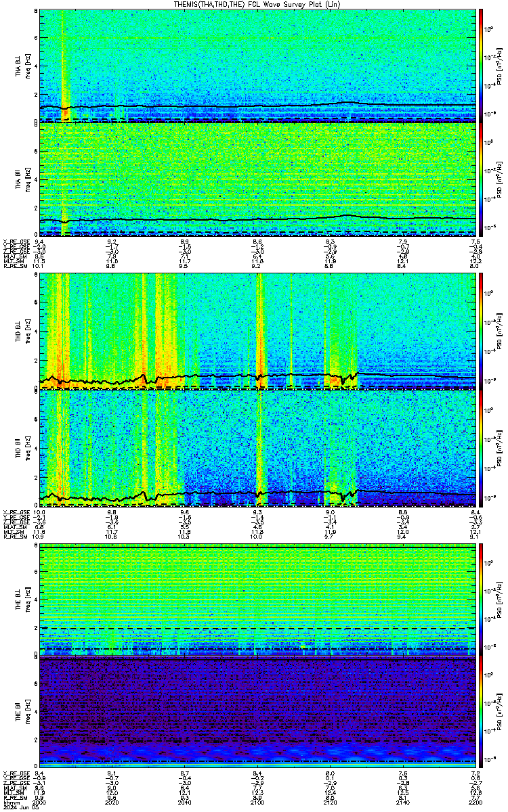Click the THEMIS FGL Wave Survey Plot title

(258, 4)
